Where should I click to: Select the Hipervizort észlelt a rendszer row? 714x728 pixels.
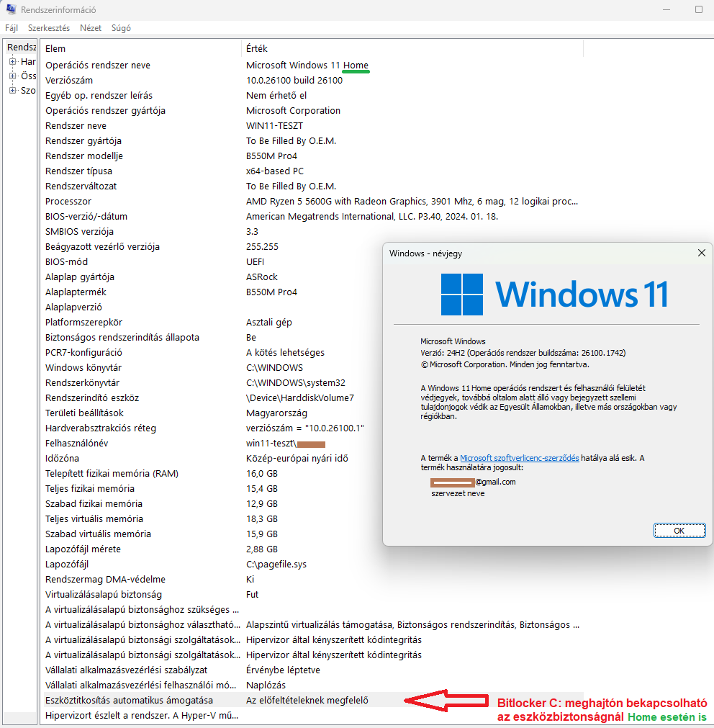314,716
